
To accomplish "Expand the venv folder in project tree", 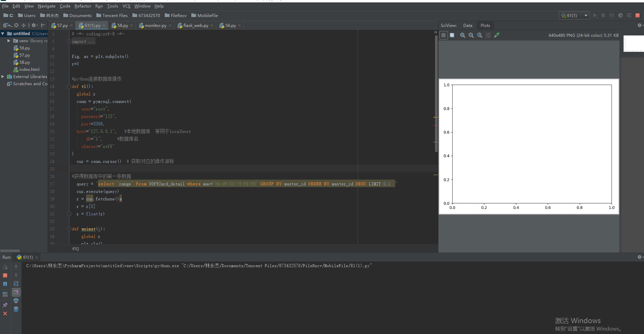I will coord(9,41).
